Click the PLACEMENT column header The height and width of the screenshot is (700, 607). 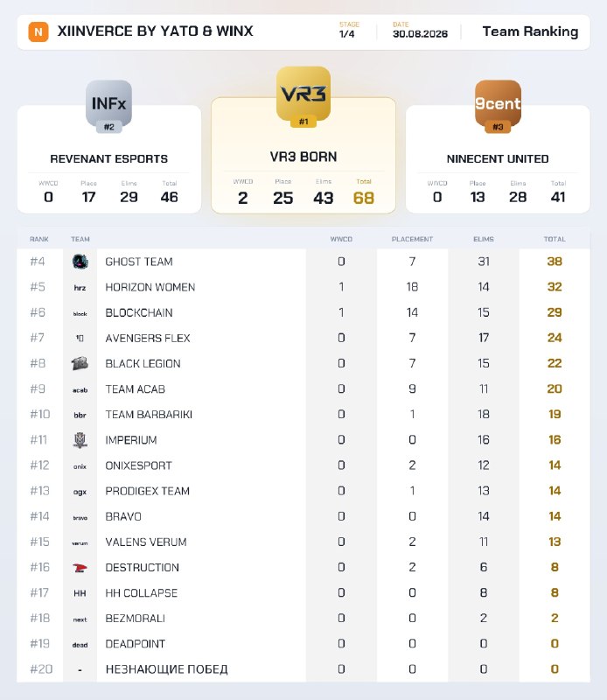(412, 239)
